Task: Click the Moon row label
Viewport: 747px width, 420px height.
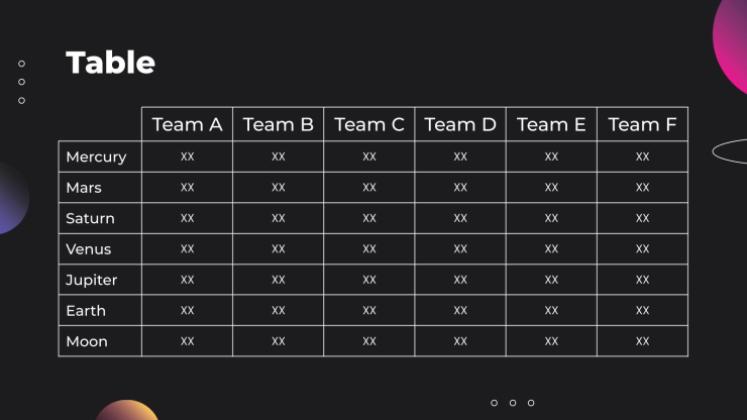Action: (x=87, y=342)
